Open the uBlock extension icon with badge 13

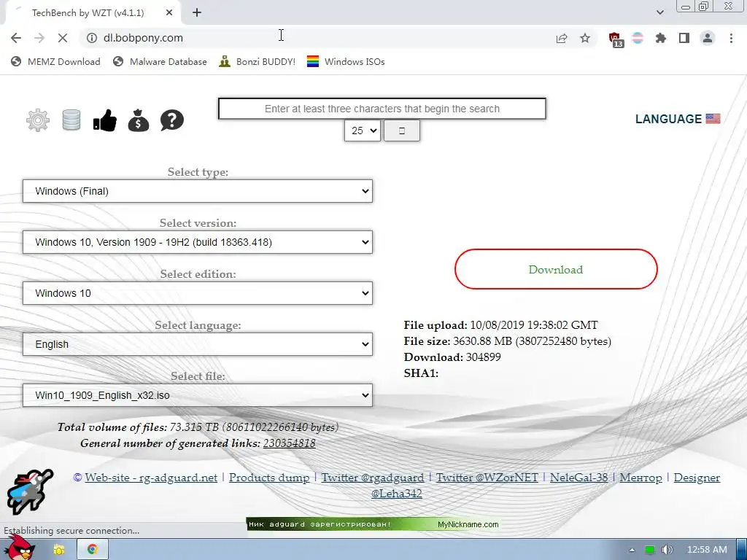point(616,39)
